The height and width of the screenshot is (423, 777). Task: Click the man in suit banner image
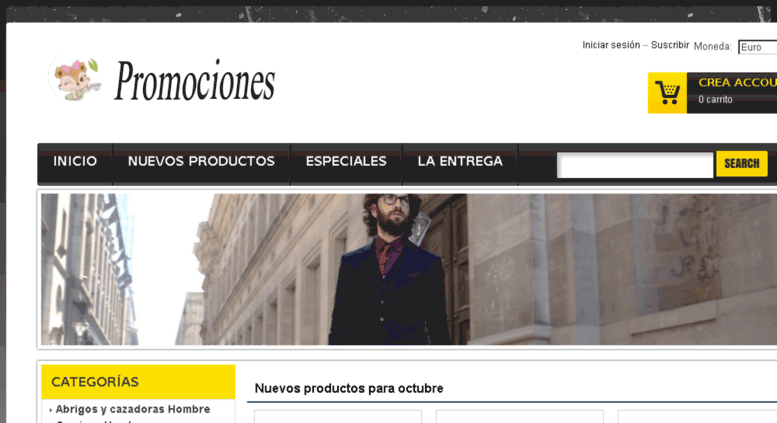point(409,269)
